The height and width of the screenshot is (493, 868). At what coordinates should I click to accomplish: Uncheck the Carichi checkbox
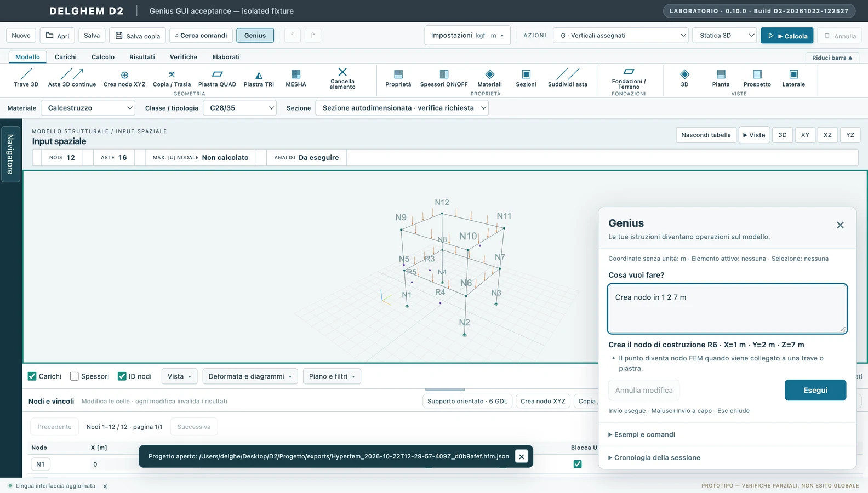[32, 376]
